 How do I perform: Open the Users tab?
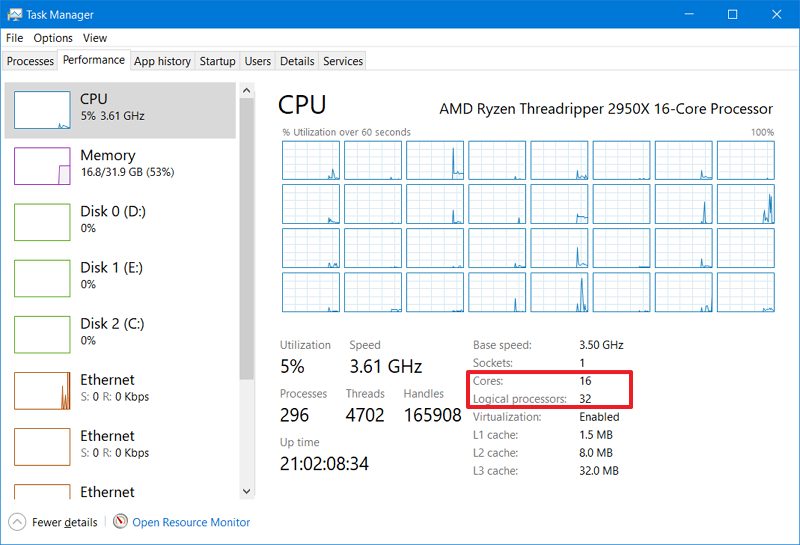point(258,61)
